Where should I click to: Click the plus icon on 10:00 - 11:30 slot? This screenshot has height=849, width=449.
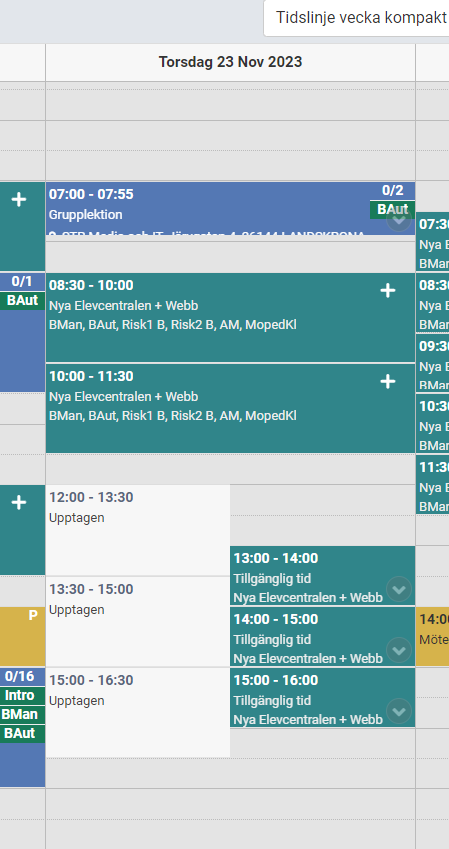pos(388,382)
